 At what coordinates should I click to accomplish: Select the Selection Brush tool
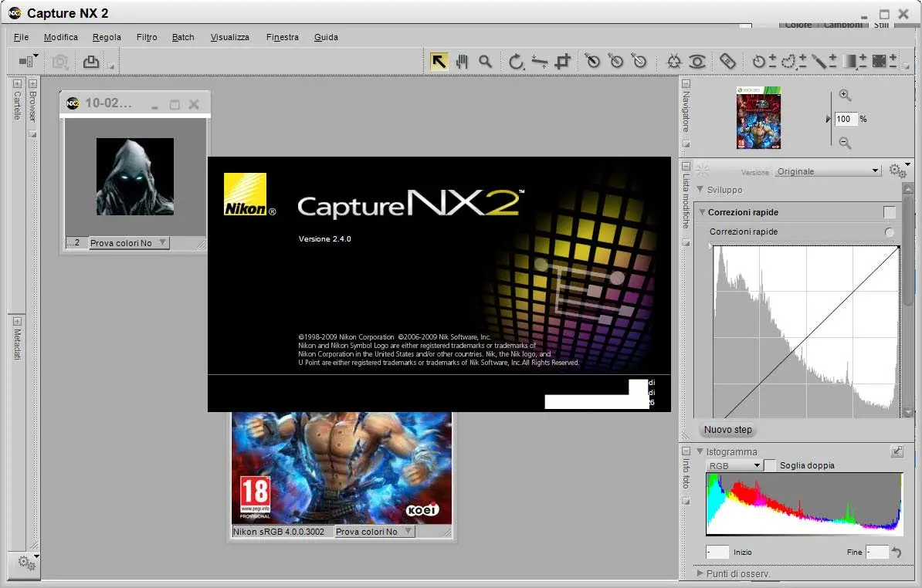point(824,61)
